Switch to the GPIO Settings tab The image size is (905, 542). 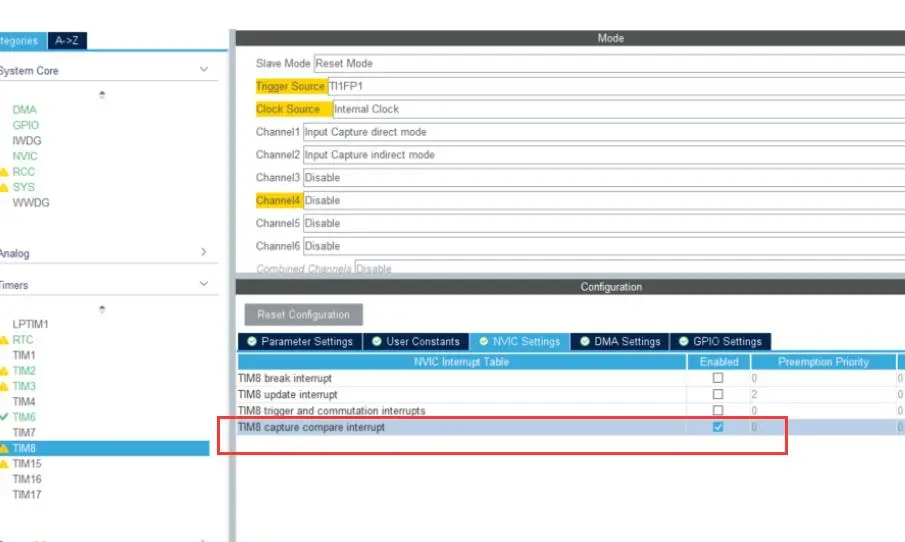[x=720, y=341]
